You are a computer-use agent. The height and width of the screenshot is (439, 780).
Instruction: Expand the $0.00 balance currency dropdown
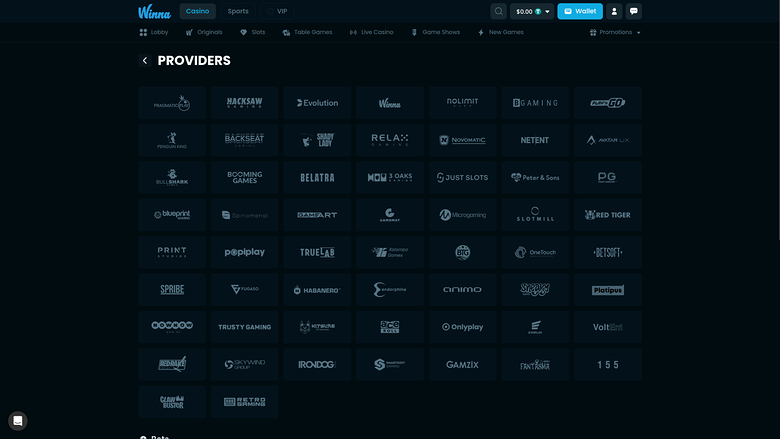[x=532, y=11]
